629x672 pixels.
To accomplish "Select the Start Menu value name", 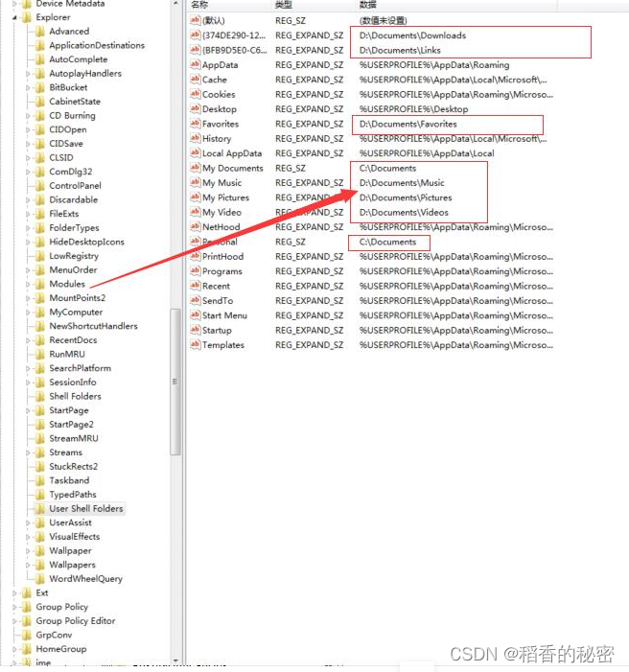I will point(224,315).
